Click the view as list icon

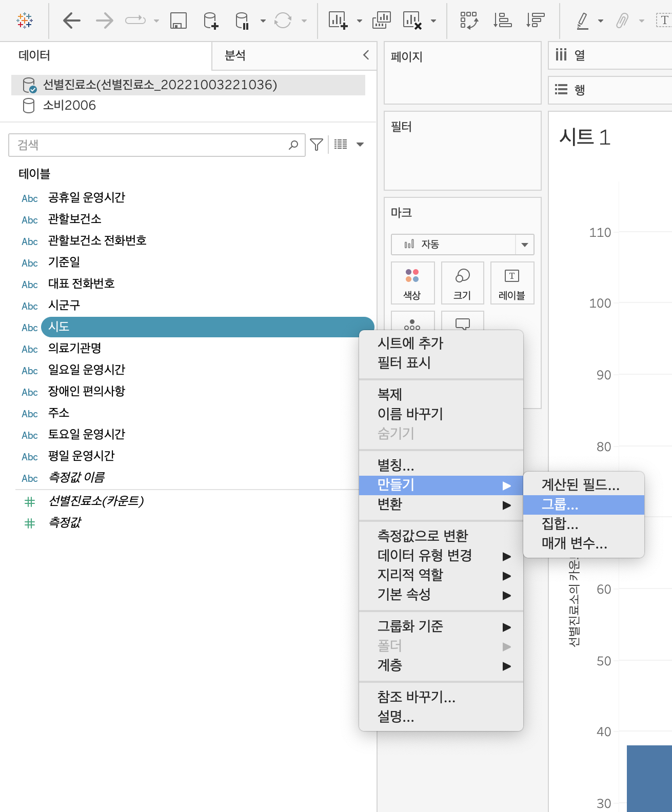pos(341,144)
